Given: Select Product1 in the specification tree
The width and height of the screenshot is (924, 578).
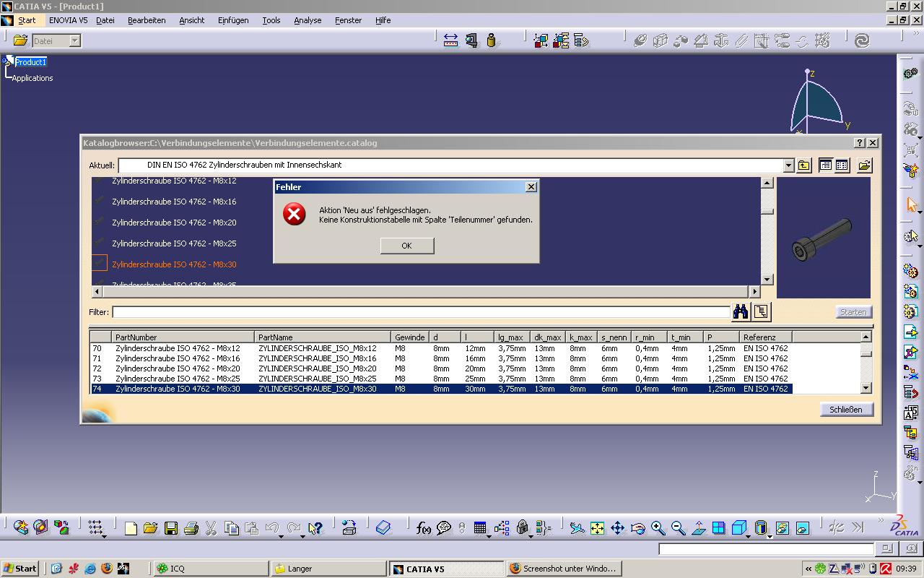Looking at the screenshot, I should point(30,62).
